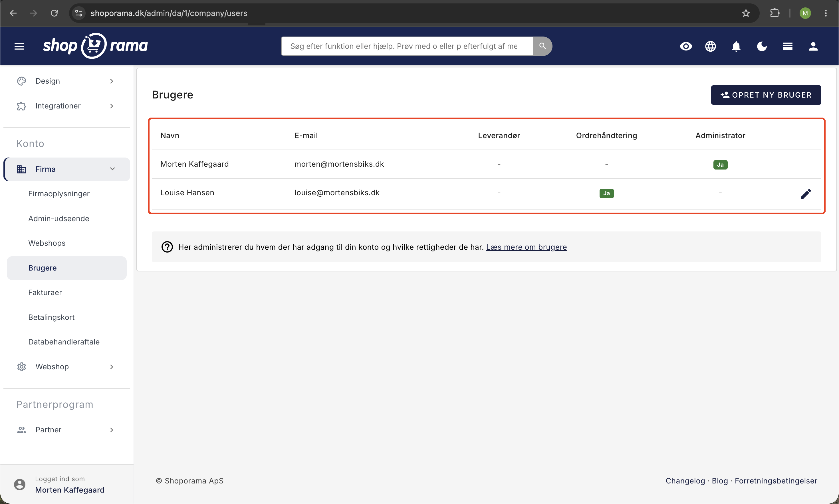Viewport: 839px width, 504px height.
Task: Open Firmaoplysninger menu item
Action: coord(59,193)
